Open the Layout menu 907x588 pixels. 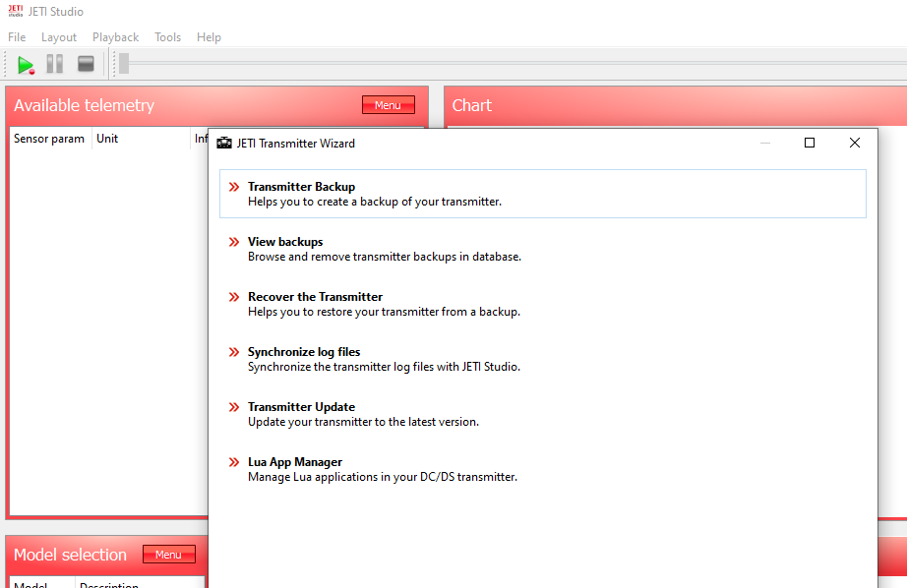coord(59,37)
